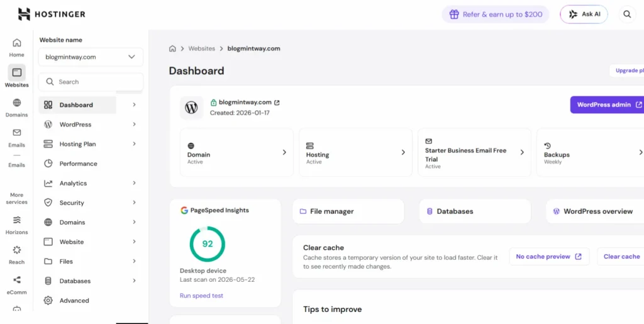Viewport: 644px width, 324px height.
Task: Open the Backups Weekly card
Action: tap(591, 152)
